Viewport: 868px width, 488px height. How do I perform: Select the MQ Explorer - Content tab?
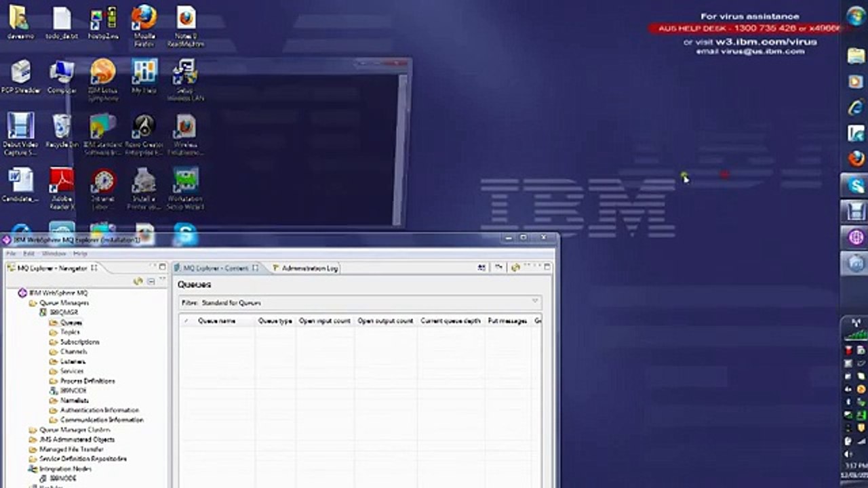click(216, 268)
